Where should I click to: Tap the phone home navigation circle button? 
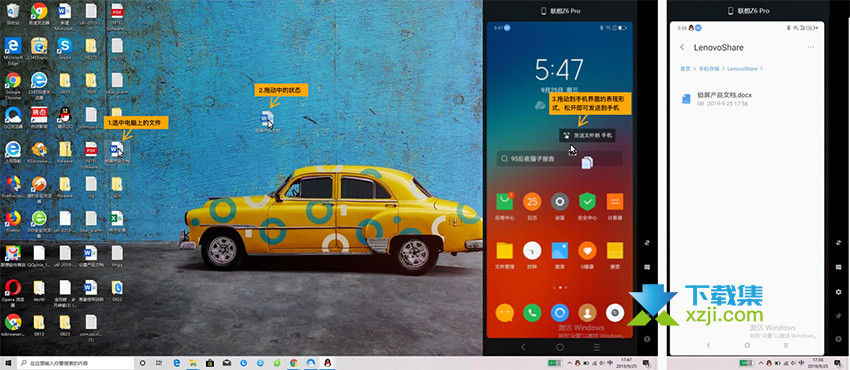tap(559, 347)
